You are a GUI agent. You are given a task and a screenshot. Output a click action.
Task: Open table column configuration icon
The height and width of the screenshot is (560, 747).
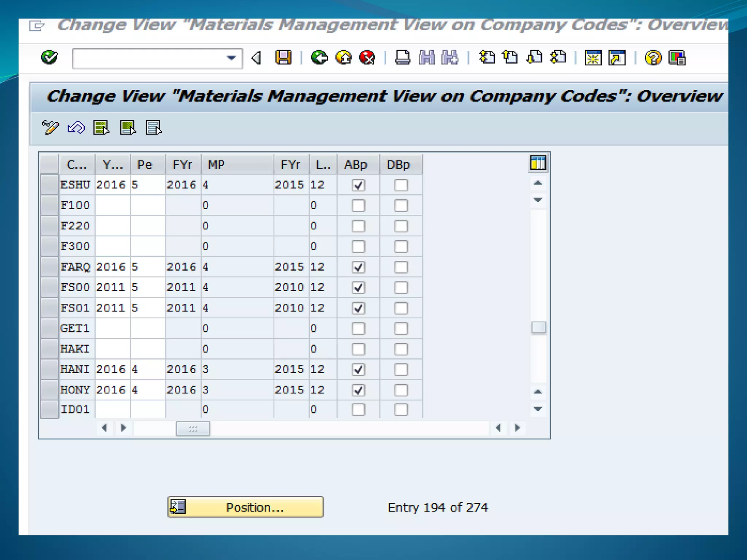(x=538, y=163)
